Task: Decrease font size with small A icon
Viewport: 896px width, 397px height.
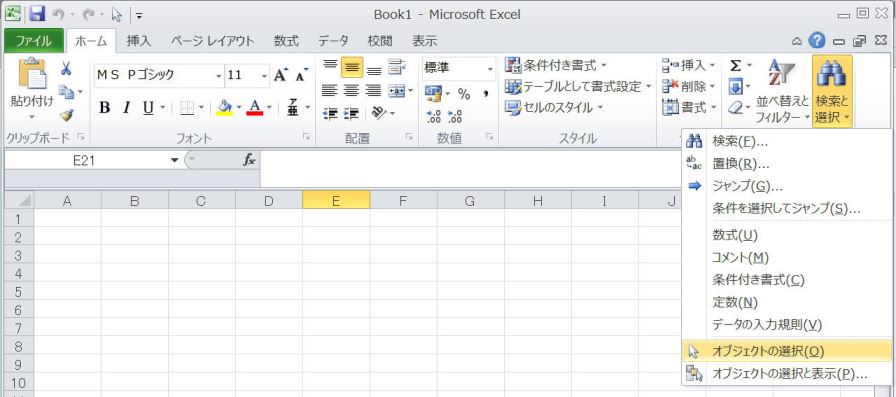Action: point(301,75)
